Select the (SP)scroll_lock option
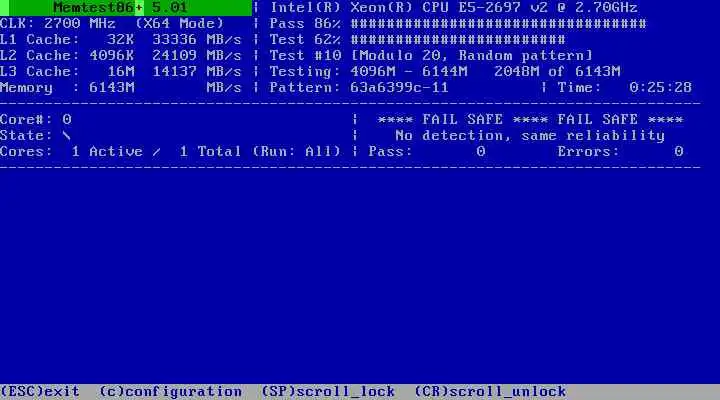720x400 pixels. click(328, 392)
